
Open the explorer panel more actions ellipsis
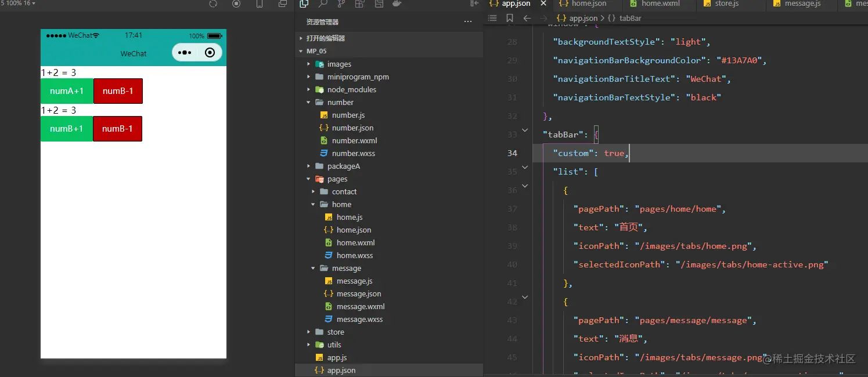(x=468, y=22)
